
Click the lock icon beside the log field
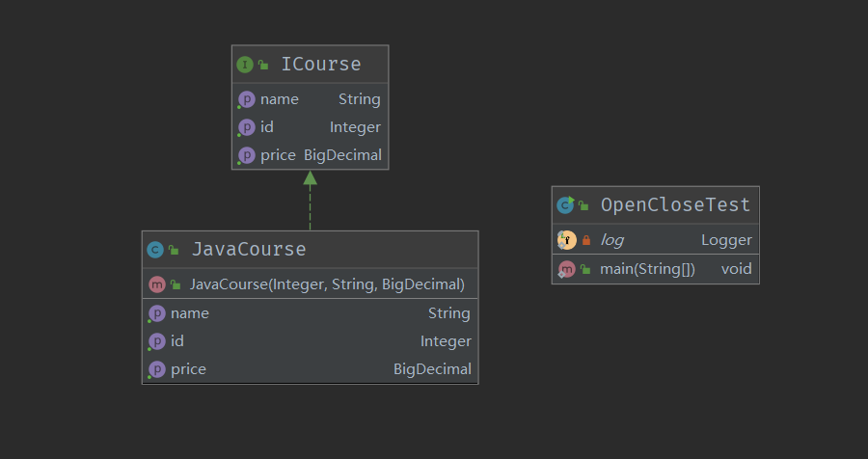(x=585, y=240)
